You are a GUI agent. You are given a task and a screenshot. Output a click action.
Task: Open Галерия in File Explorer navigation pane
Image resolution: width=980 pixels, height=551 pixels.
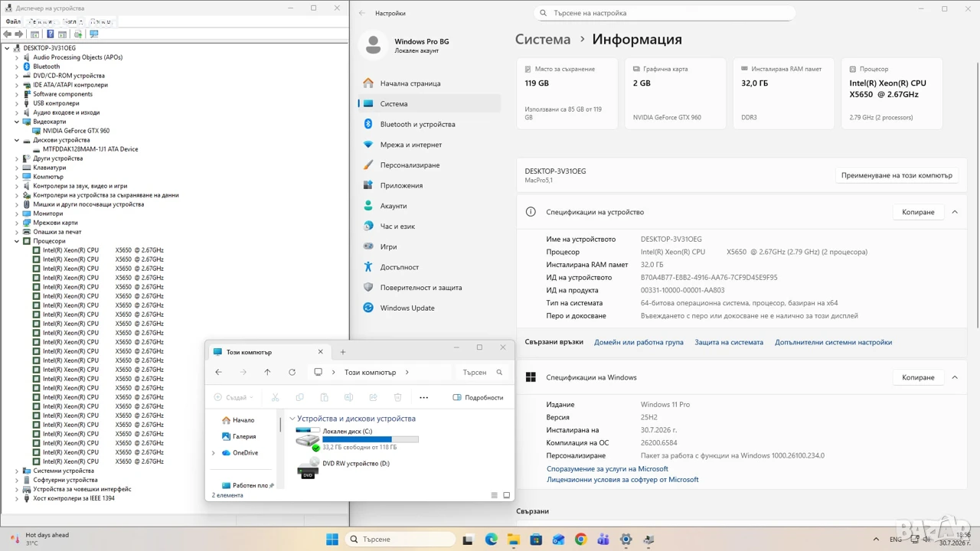[243, 436]
